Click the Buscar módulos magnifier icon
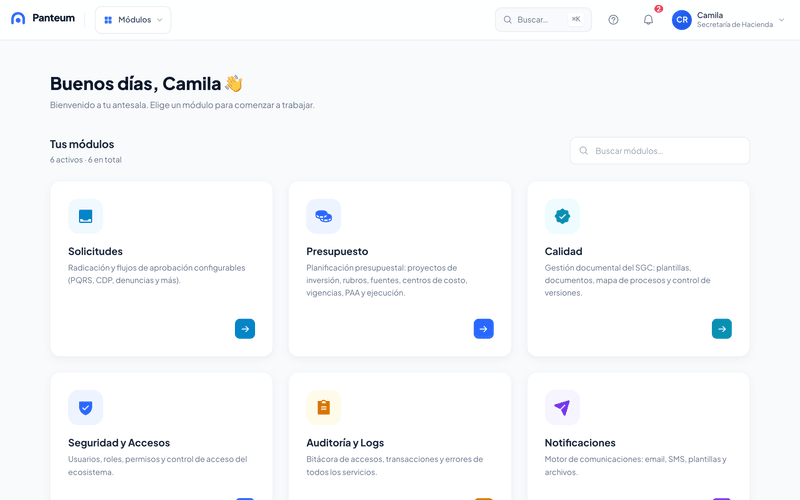The width and height of the screenshot is (800, 500). [x=584, y=151]
